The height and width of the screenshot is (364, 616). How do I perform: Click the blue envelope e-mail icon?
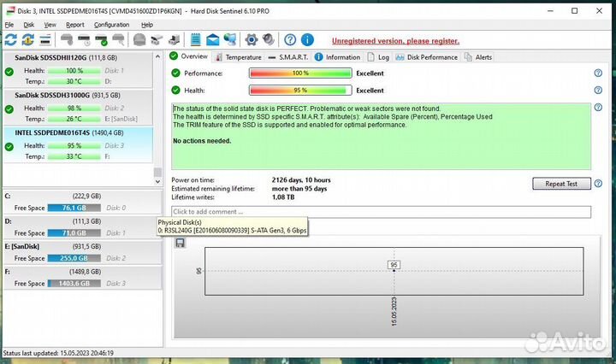pyautogui.click(x=212, y=39)
